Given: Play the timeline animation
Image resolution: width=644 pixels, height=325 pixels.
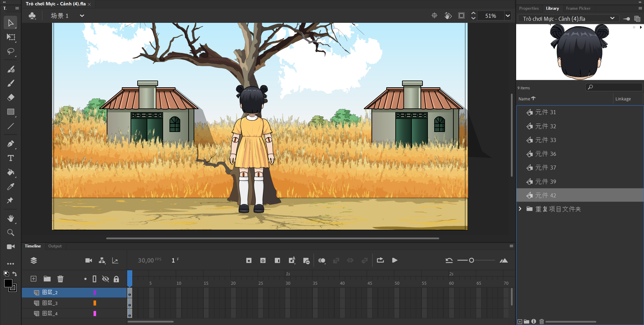Looking at the screenshot, I should [x=395, y=260].
